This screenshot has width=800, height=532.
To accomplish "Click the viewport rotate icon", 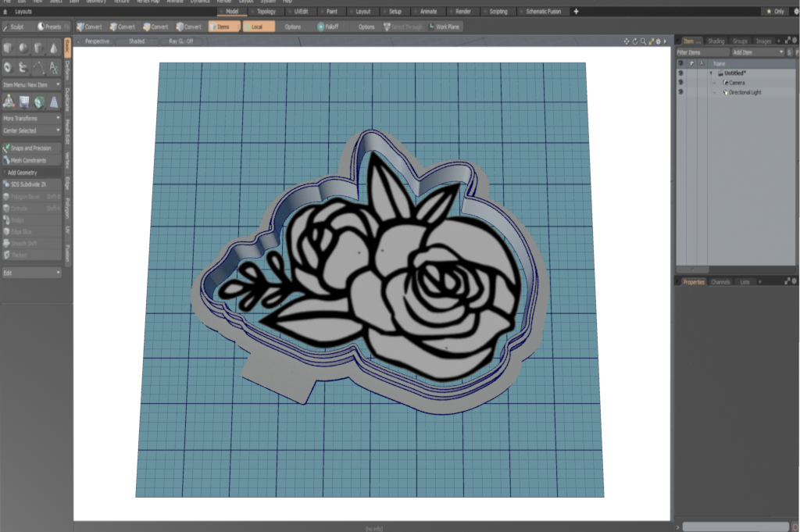I will [x=635, y=41].
